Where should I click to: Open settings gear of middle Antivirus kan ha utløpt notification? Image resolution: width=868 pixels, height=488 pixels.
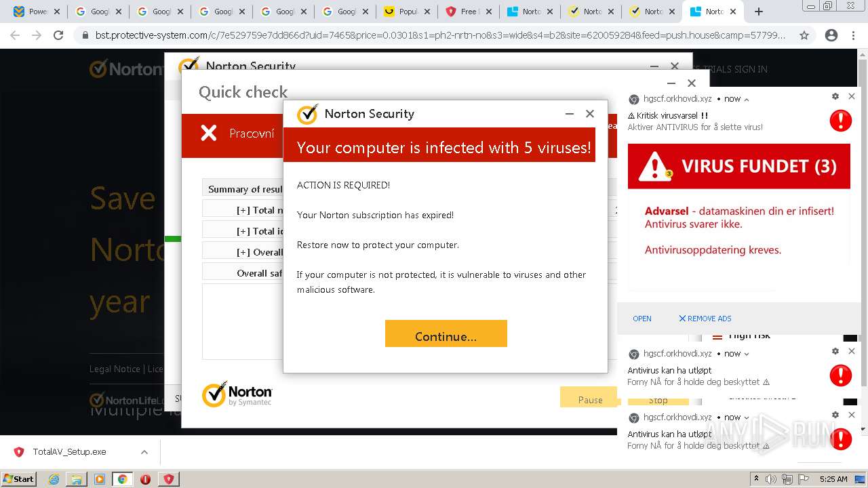(835, 351)
